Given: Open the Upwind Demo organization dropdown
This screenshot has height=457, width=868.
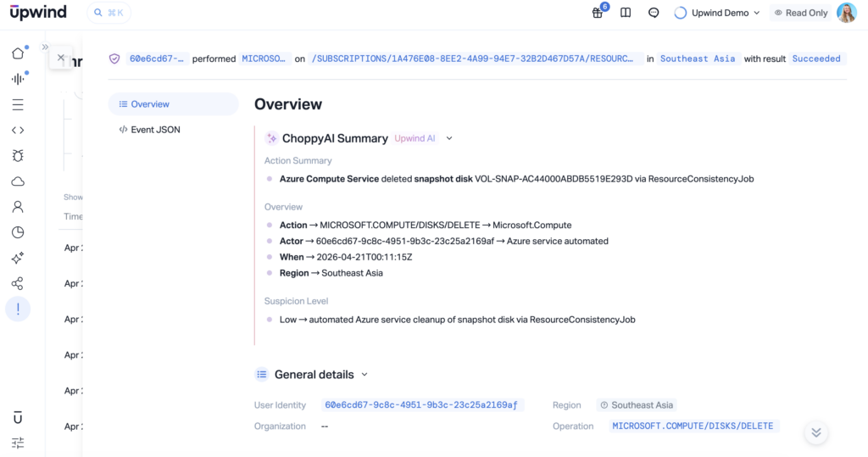Looking at the screenshot, I should 717,13.
